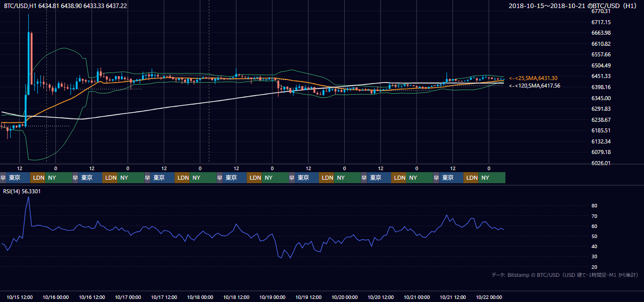Click the 6451.33 price axis label
Image resolution: width=644 pixels, height=302 pixels.
[601, 76]
